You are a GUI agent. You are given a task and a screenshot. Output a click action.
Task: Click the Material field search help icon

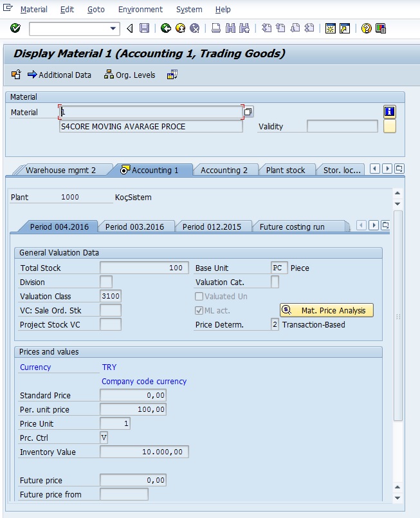(x=248, y=112)
